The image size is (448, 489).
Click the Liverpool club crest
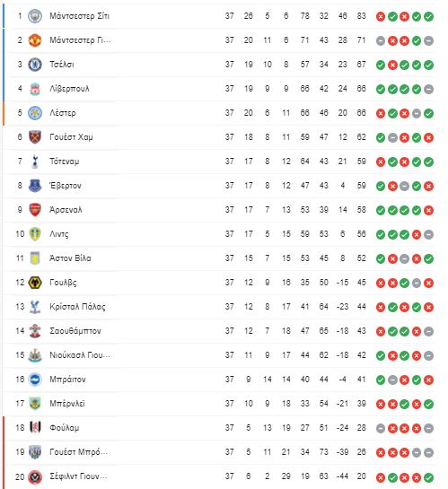coord(35,89)
